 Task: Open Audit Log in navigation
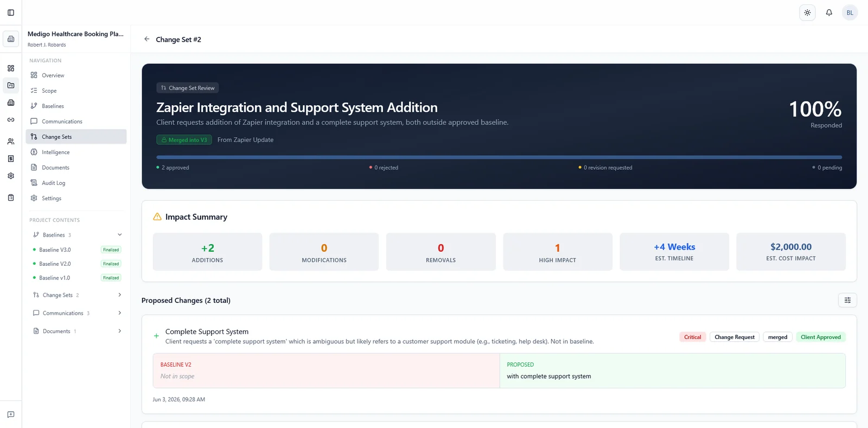click(76, 183)
